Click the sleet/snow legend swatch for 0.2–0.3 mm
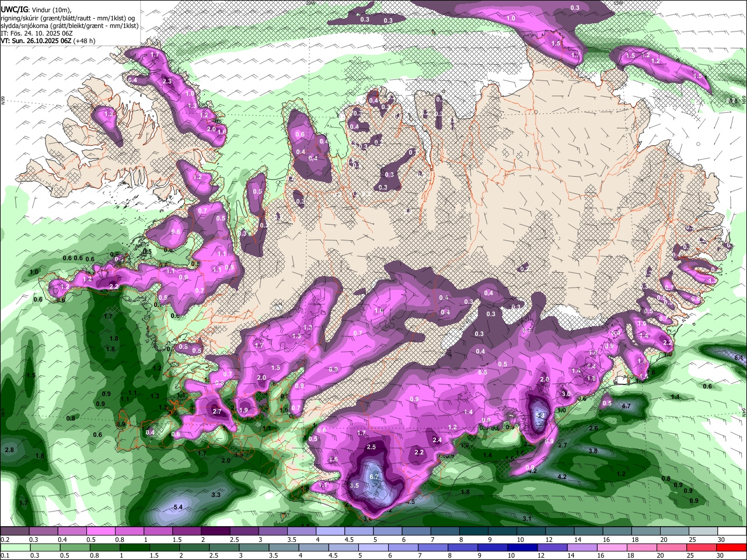The width and height of the screenshot is (747, 560). [x=15, y=531]
